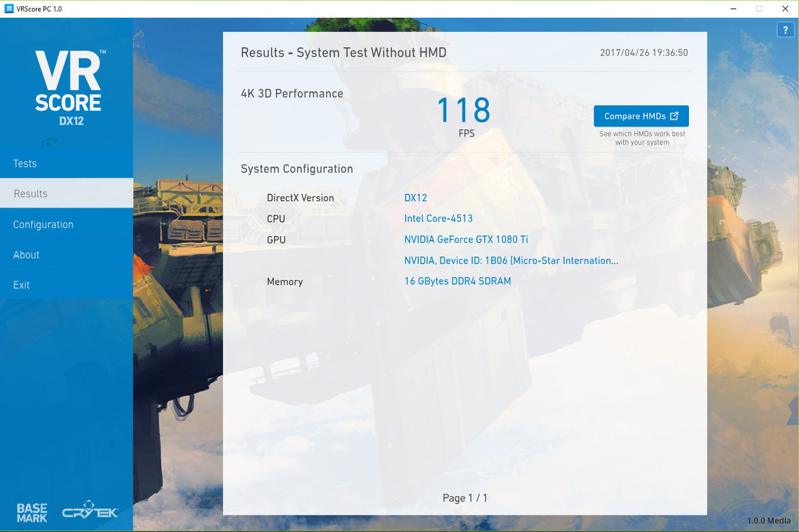Go to the About section
799x532 pixels.
tap(66, 254)
